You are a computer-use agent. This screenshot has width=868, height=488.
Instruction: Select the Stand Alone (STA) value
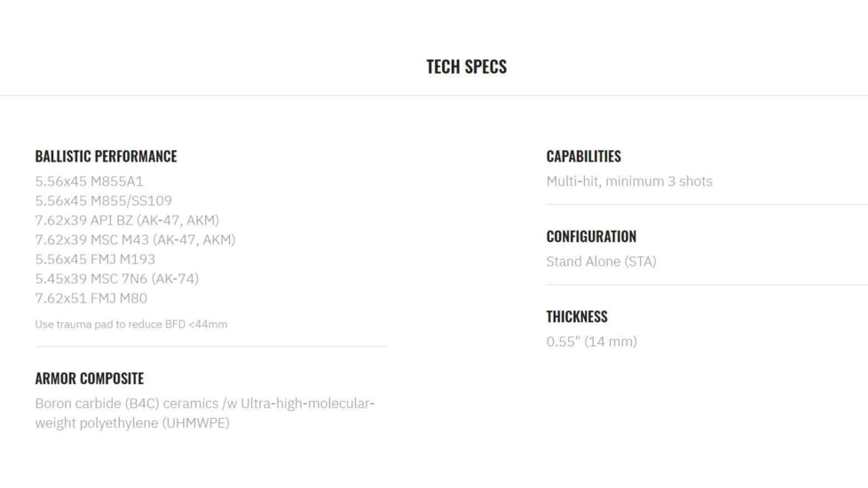pyautogui.click(x=601, y=261)
